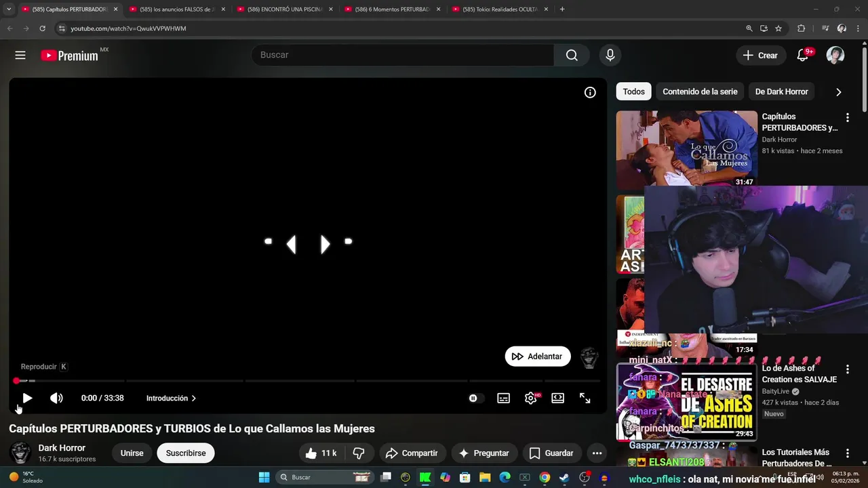Share the video via Compartir

point(412,453)
